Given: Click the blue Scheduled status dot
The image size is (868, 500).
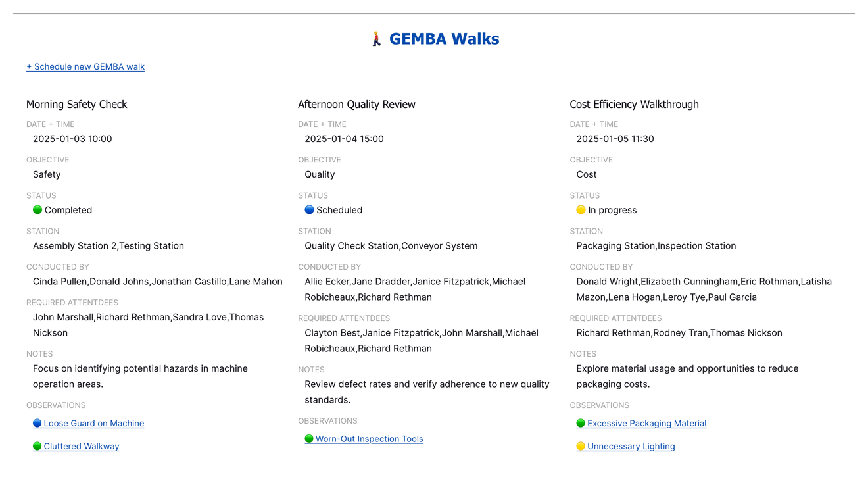Looking at the screenshot, I should pyautogui.click(x=309, y=210).
